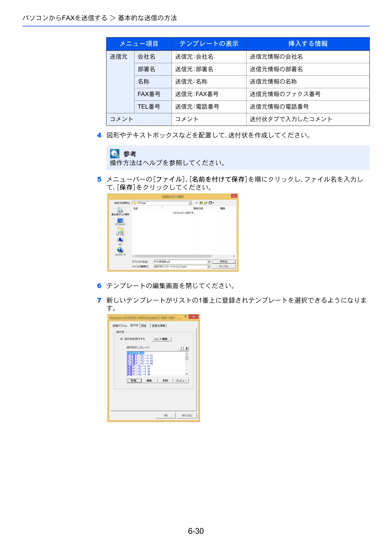Click the オブジェクト名 input field
Viewport: 392px width, 555px height.
click(x=181, y=262)
